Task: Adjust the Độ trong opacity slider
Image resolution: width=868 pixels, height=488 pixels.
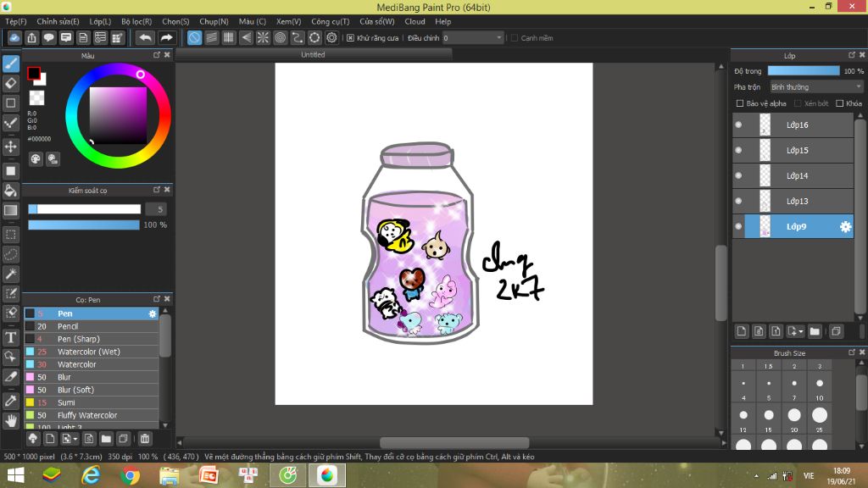Action: tap(804, 71)
